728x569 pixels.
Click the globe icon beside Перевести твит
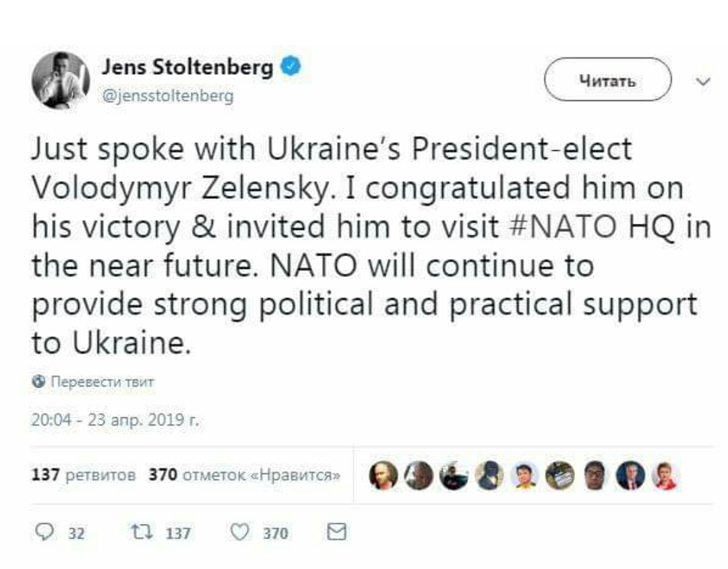coord(39,382)
